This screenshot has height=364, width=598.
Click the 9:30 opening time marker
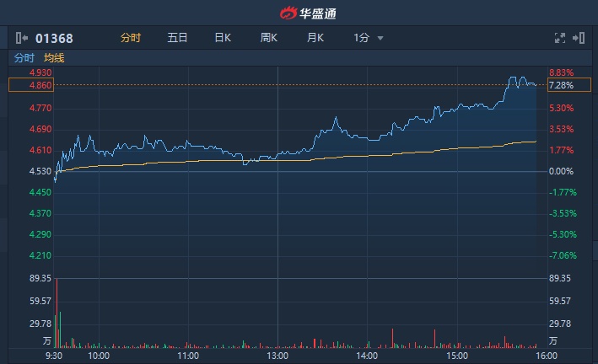(53, 356)
